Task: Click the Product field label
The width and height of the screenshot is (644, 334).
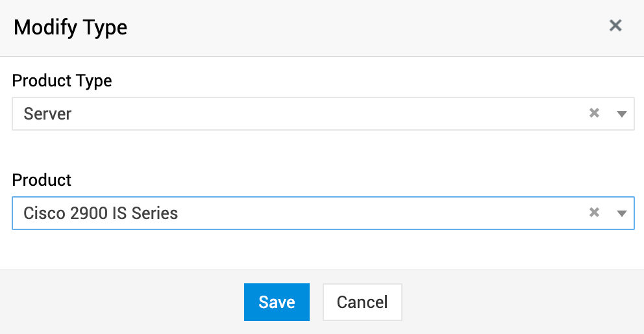Action: [x=42, y=179]
